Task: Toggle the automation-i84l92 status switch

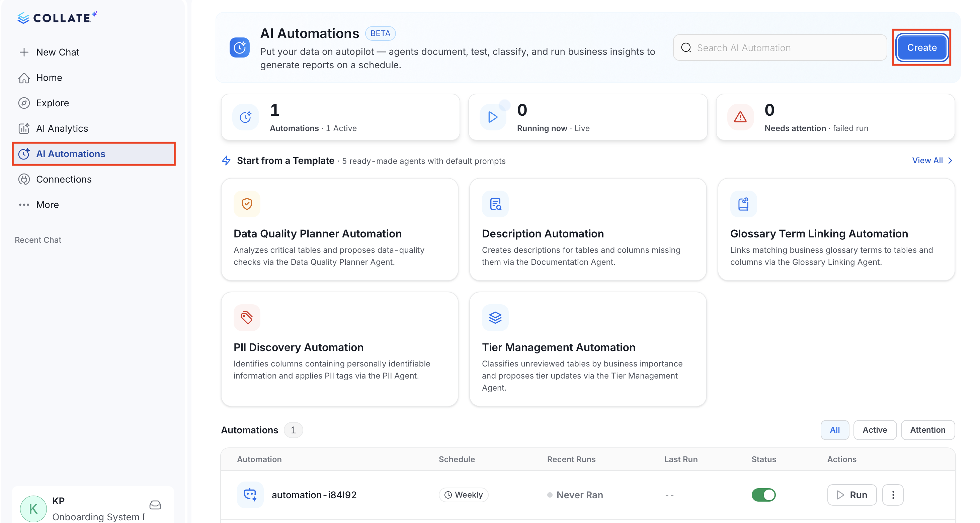Action: click(763, 495)
